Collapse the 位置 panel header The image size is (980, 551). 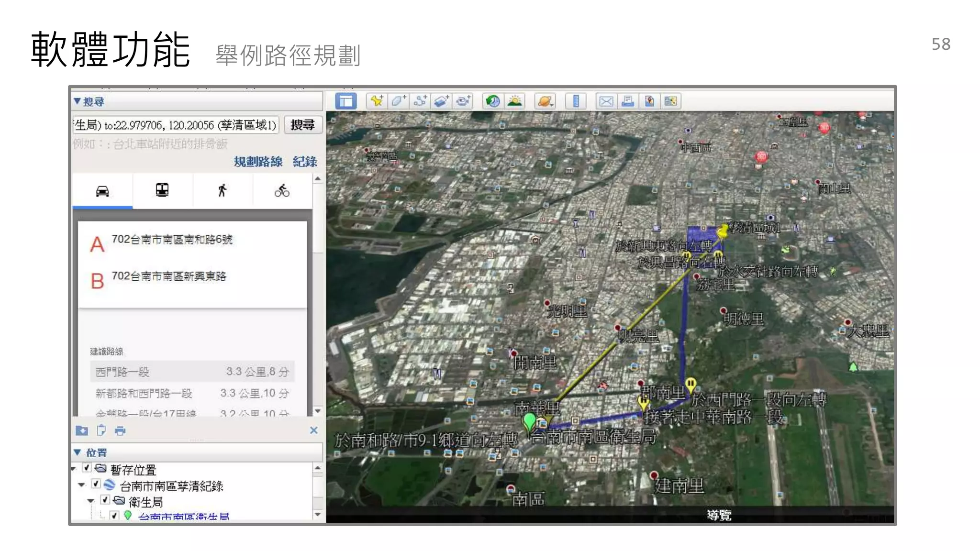tap(78, 452)
